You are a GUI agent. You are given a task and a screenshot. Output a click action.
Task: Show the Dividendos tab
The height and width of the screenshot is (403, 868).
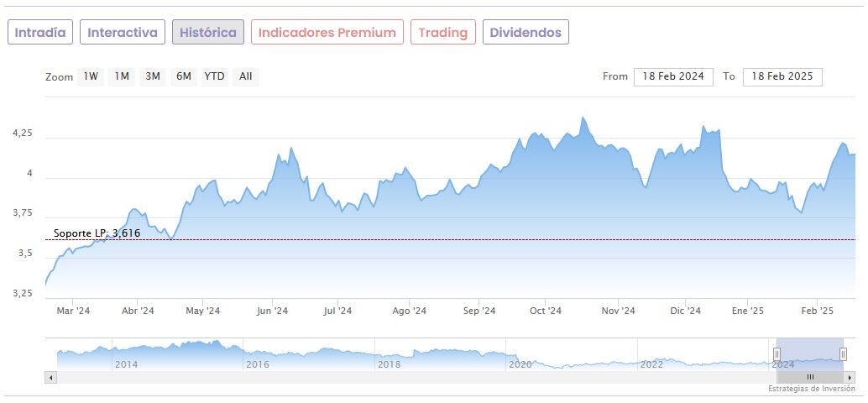[x=526, y=33]
